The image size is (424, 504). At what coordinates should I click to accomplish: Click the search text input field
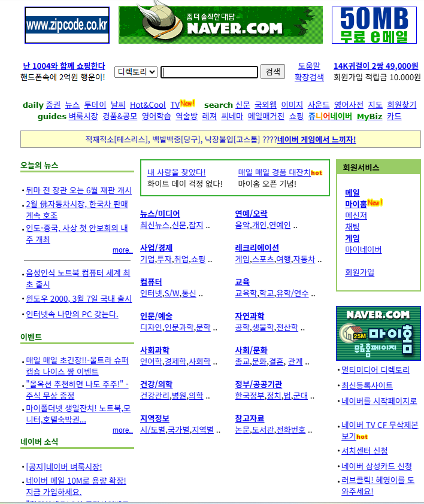click(209, 72)
